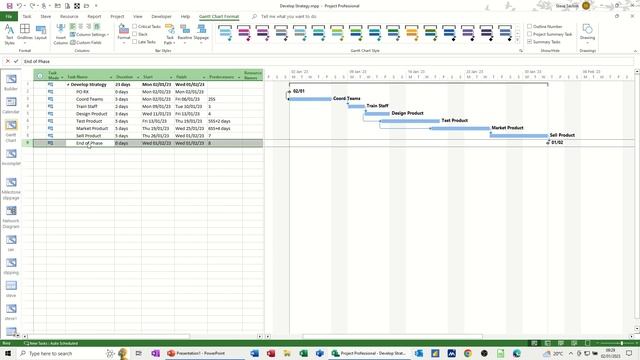Click the End of Phase formula bar entry
Screen dimensions: 640x360
[x=37, y=61]
